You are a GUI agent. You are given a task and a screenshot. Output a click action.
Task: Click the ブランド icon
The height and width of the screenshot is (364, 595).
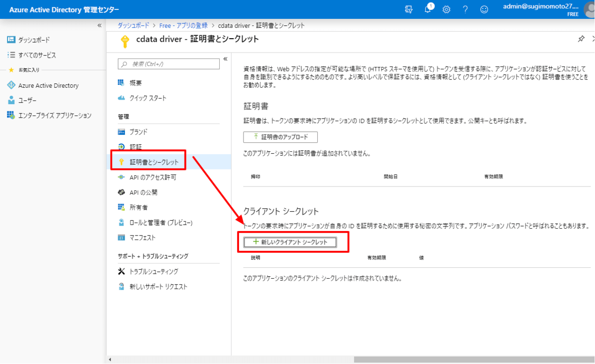click(x=121, y=132)
